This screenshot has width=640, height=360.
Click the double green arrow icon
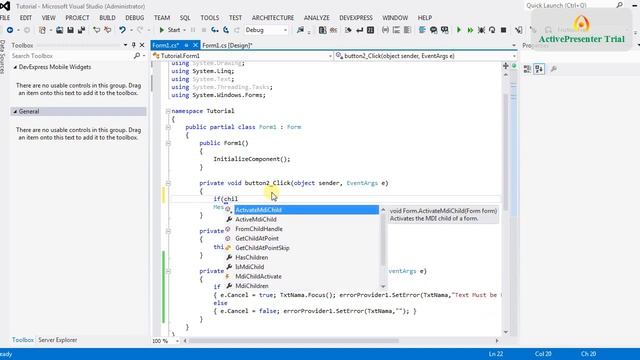[x=470, y=30]
